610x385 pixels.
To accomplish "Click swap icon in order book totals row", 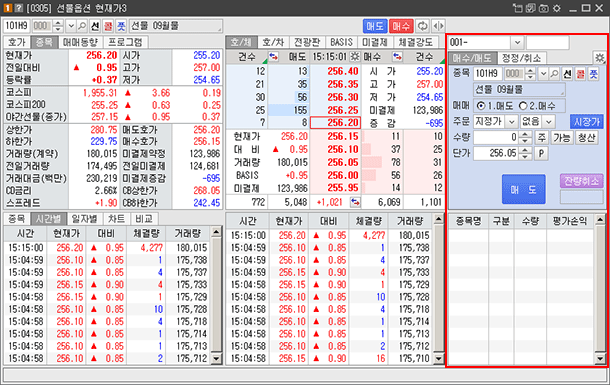I will tap(355, 202).
